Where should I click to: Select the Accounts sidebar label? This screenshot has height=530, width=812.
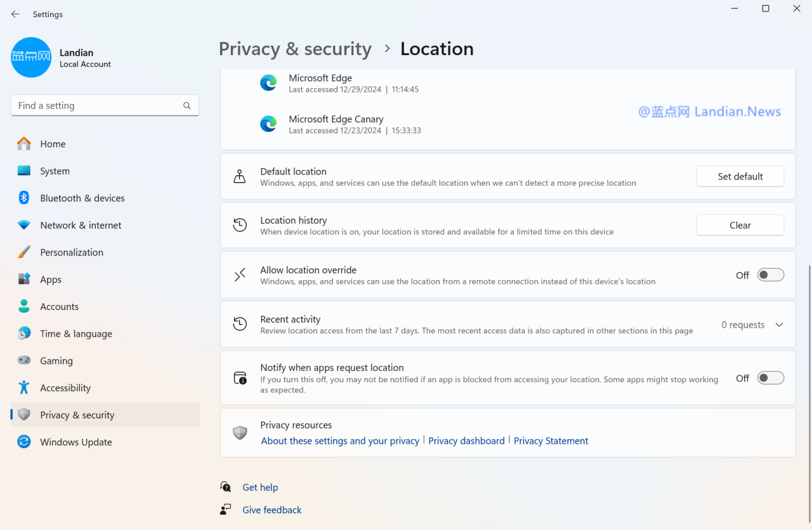(60, 306)
